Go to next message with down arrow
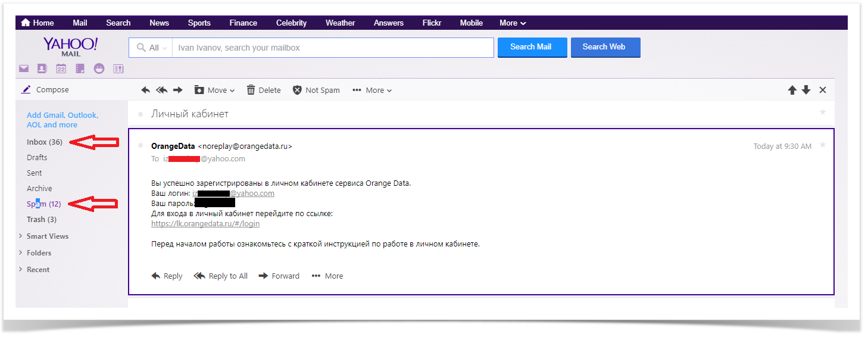Screen dimensions: 868x337 coord(806,90)
